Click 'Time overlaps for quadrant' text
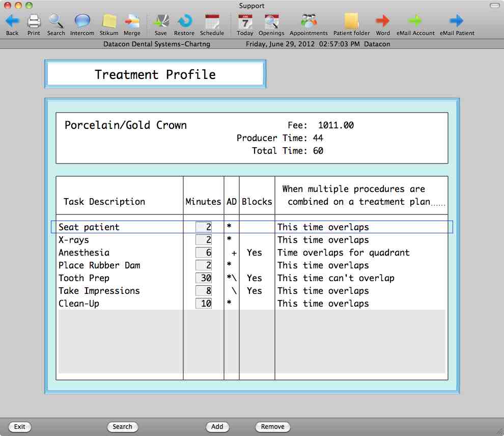504x436 pixels. (344, 253)
